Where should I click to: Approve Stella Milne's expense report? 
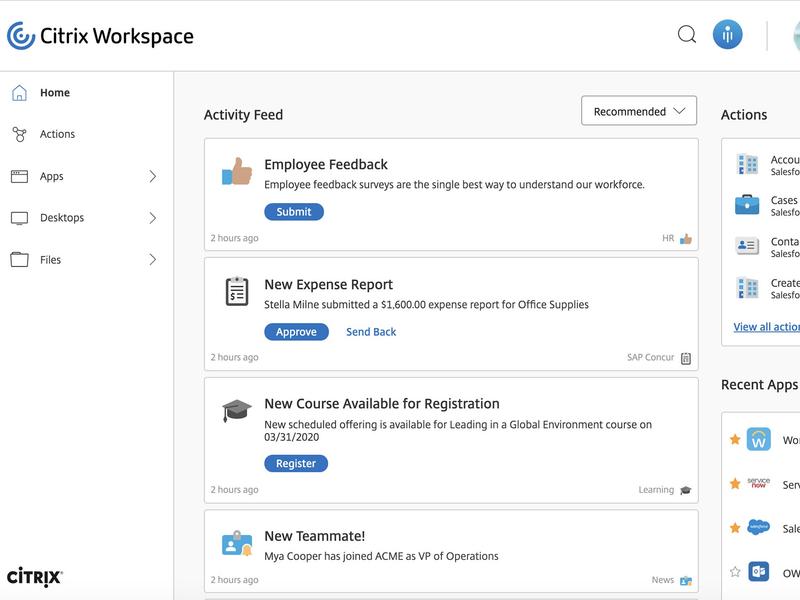click(x=296, y=332)
